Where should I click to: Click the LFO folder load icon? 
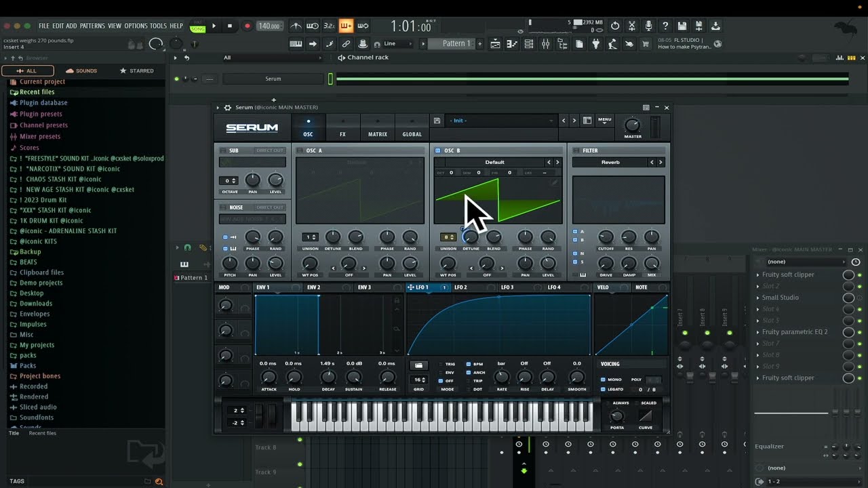(x=418, y=365)
